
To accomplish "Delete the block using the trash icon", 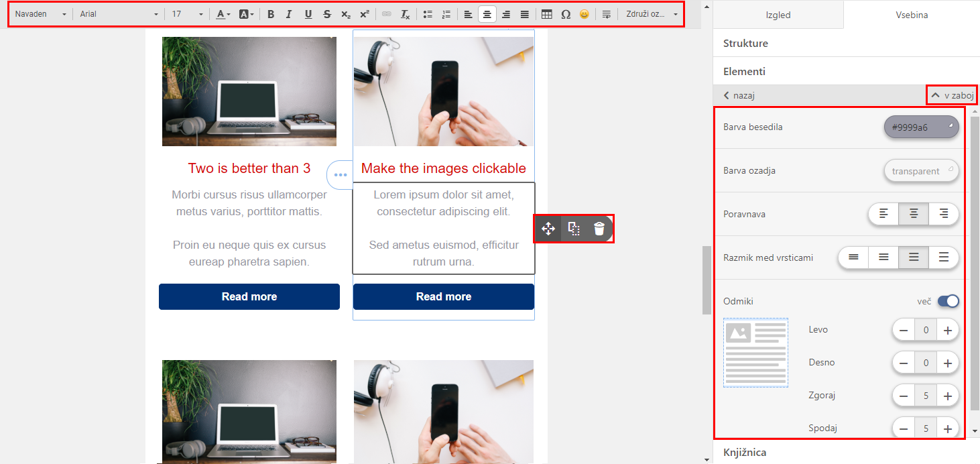I will point(599,229).
